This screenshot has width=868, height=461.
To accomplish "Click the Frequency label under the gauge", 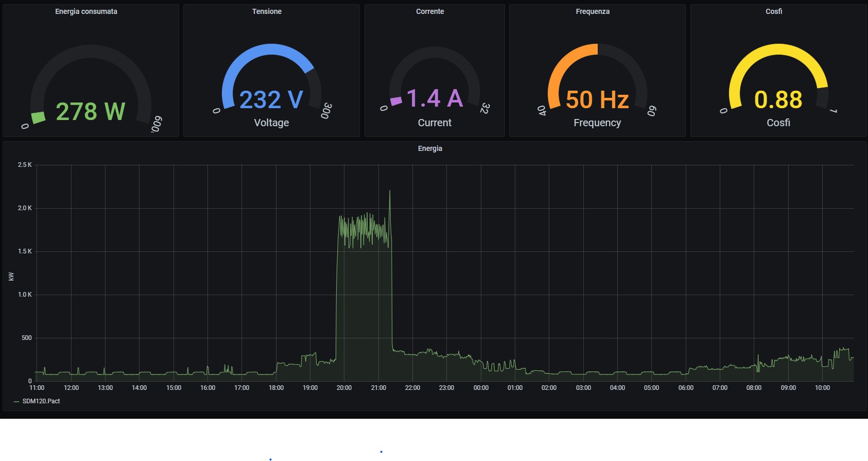I will click(597, 123).
